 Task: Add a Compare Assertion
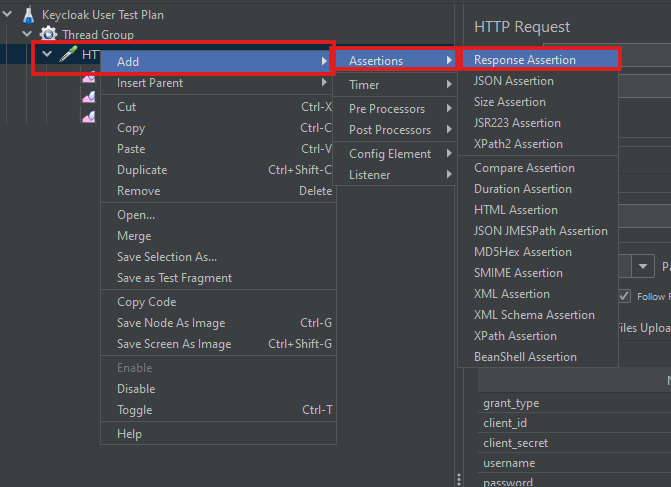pyautogui.click(x=538, y=168)
